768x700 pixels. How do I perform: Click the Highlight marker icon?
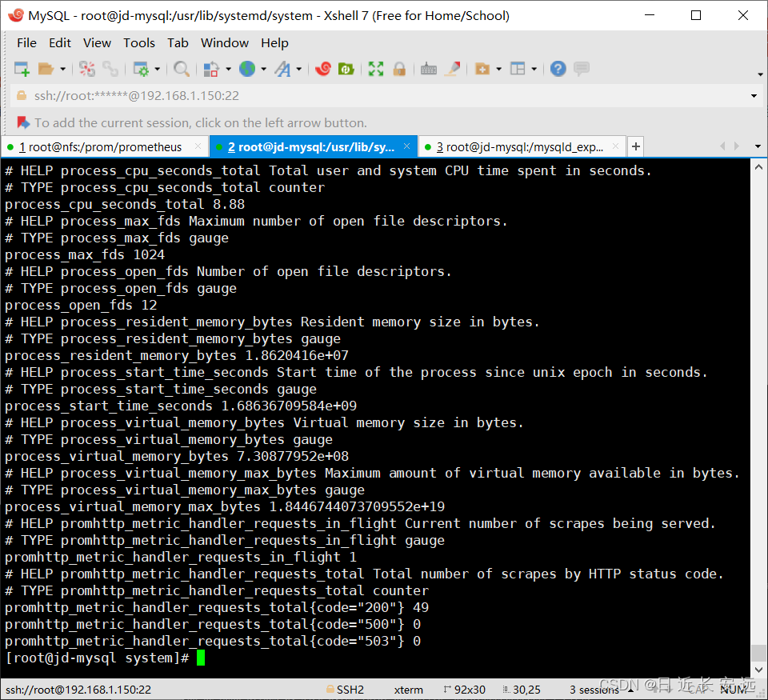pos(453,69)
